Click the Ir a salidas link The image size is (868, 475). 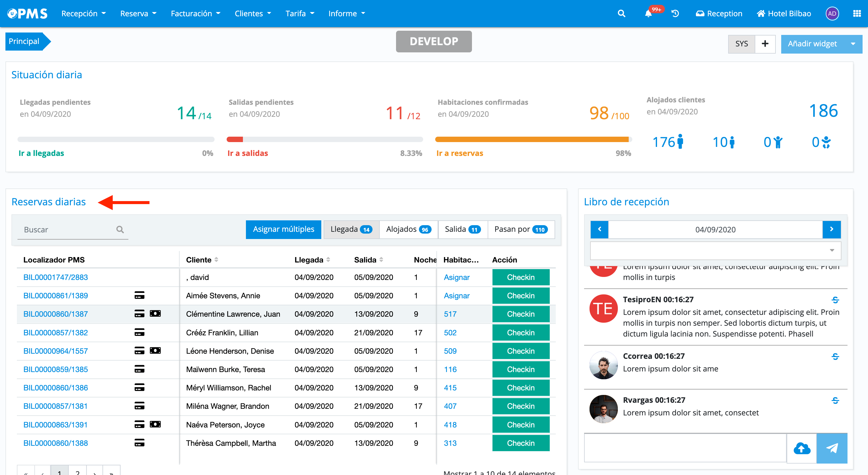click(248, 153)
